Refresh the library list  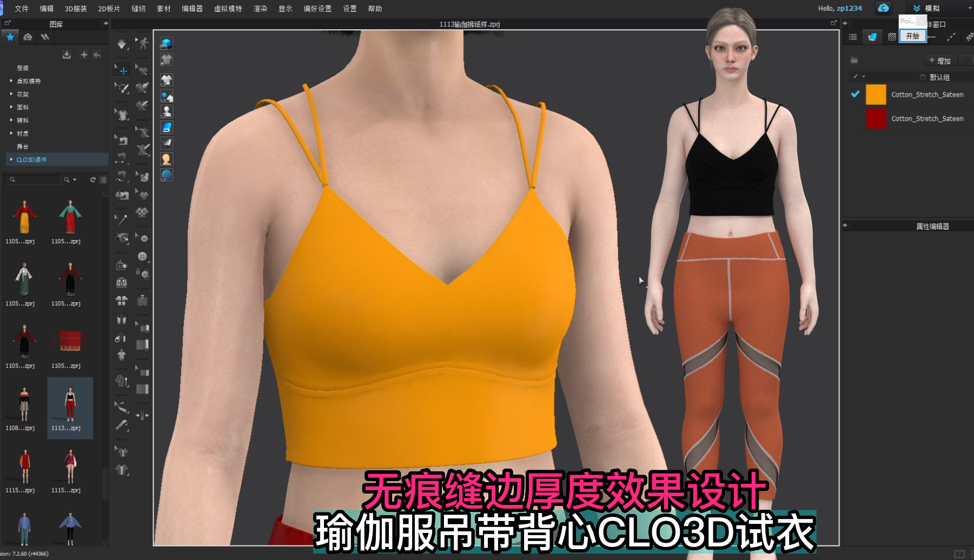pos(92,179)
